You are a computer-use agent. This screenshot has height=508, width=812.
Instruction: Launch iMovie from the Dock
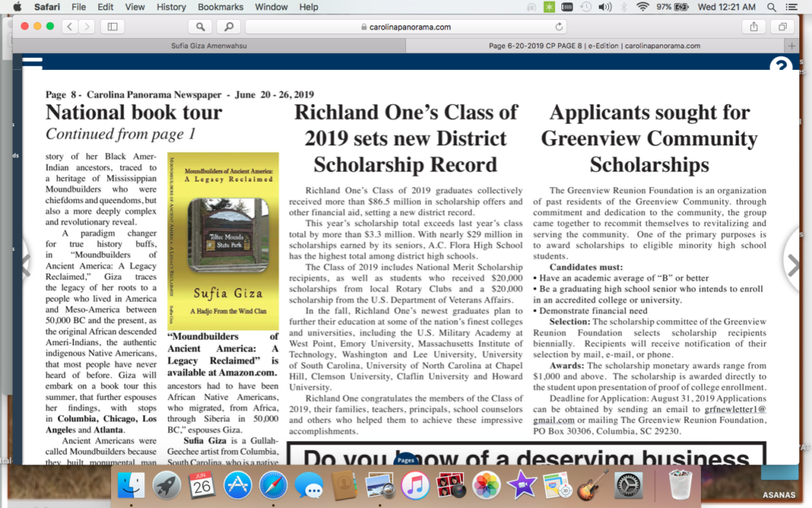pos(522,486)
